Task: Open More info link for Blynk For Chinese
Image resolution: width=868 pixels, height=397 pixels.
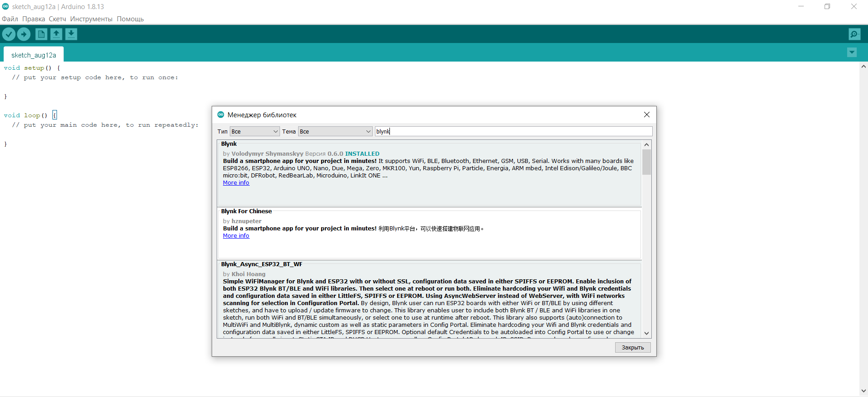Action: 236,236
